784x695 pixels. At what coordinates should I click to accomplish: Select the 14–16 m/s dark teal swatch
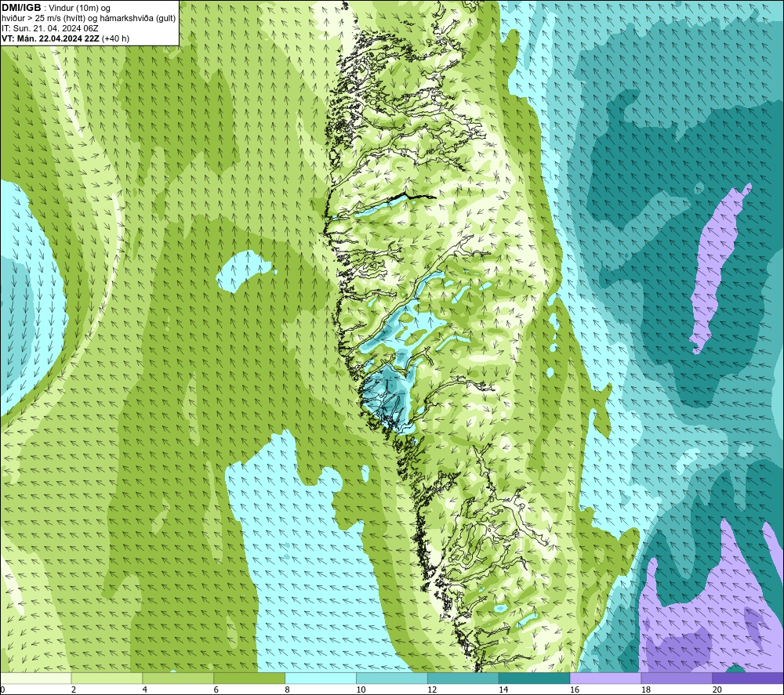pyautogui.click(x=534, y=678)
